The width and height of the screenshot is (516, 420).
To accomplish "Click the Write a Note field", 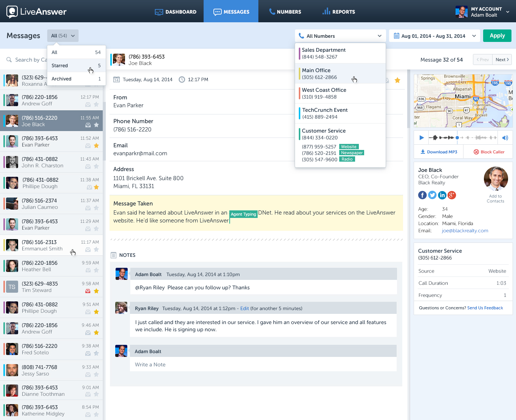I will (x=263, y=364).
